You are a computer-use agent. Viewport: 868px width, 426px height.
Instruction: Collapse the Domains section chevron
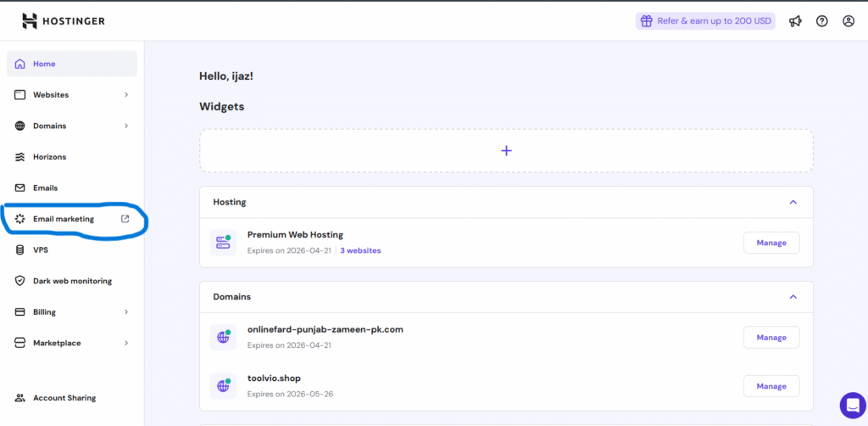click(x=793, y=297)
